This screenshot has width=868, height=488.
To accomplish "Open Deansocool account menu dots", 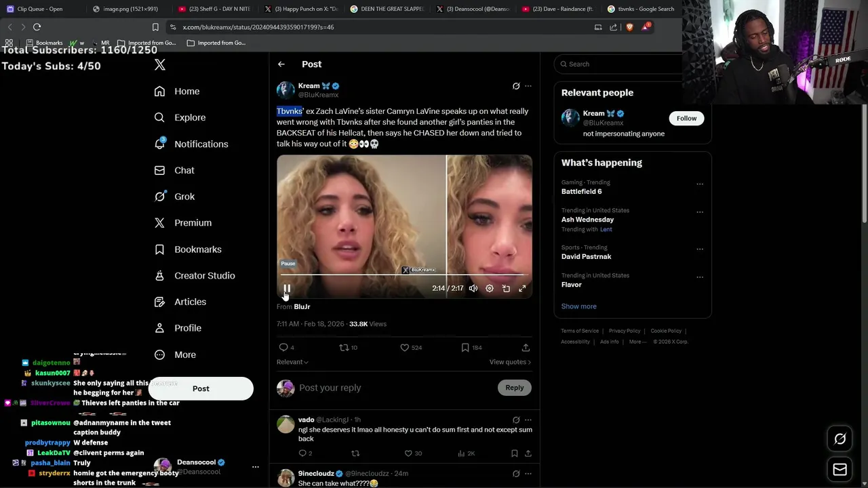I will [256, 467].
